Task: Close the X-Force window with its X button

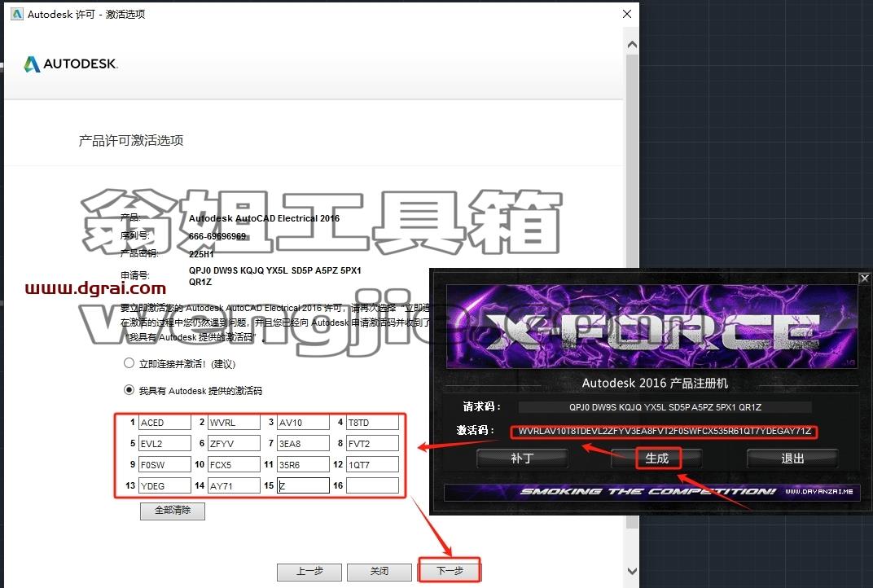Action: 864,278
